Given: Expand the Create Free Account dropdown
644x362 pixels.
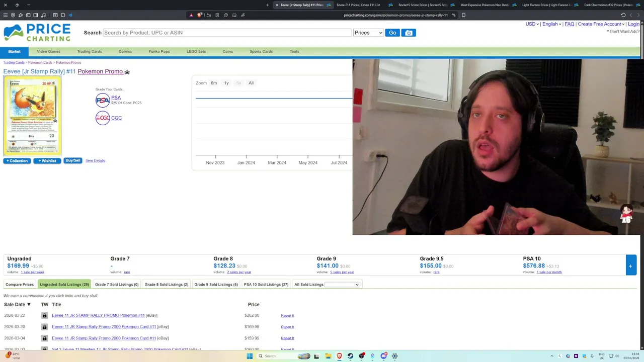Looking at the screenshot, I should click(601, 24).
